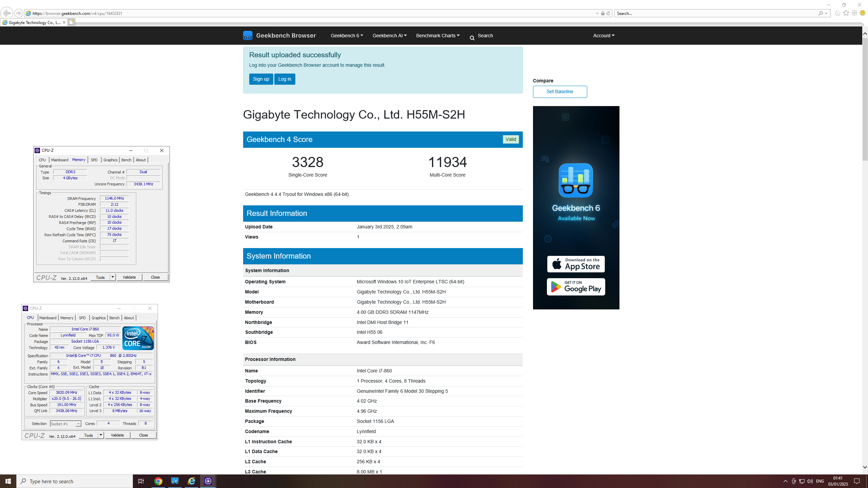Click the Valid badge on Geekbench 4 Score
Viewport: 868px width, 488px height.
511,139
